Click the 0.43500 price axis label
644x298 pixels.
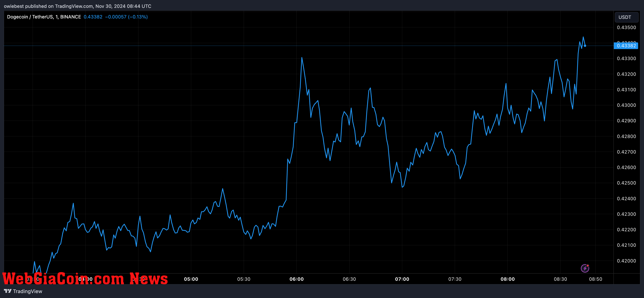pos(626,27)
